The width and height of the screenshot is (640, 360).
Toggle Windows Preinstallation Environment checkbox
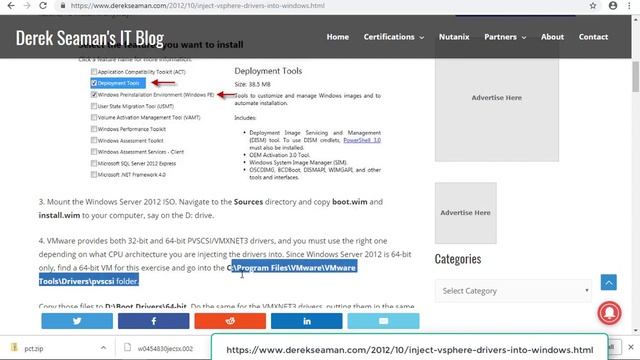point(94,94)
